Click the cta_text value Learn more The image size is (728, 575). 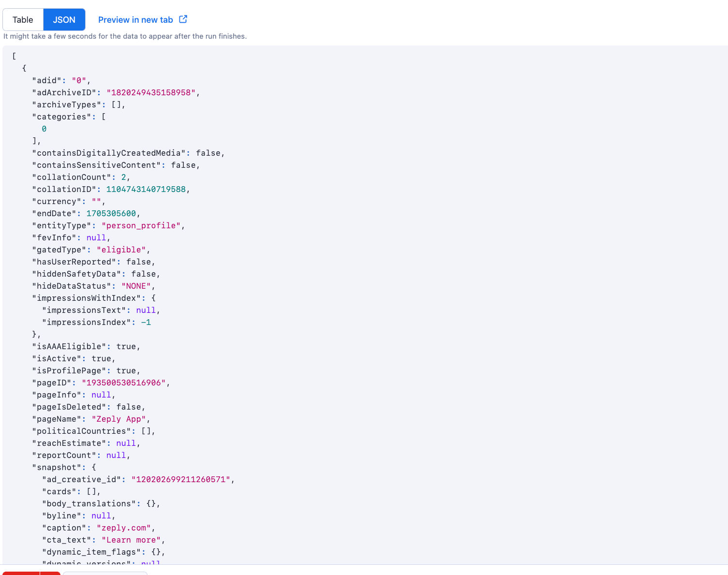click(131, 540)
